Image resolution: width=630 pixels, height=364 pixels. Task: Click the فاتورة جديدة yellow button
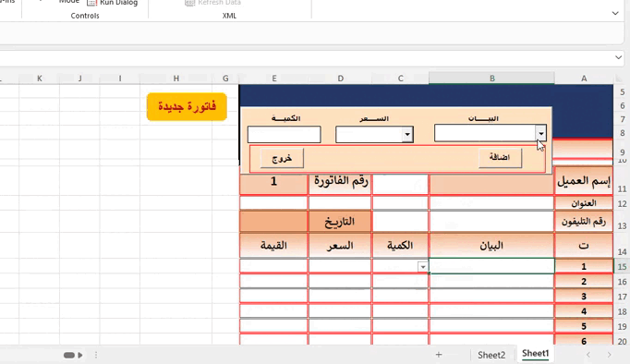pos(187,106)
